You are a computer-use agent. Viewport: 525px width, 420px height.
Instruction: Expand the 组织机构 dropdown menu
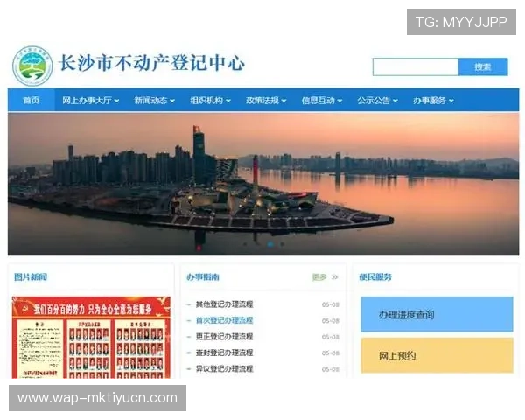coord(210,100)
